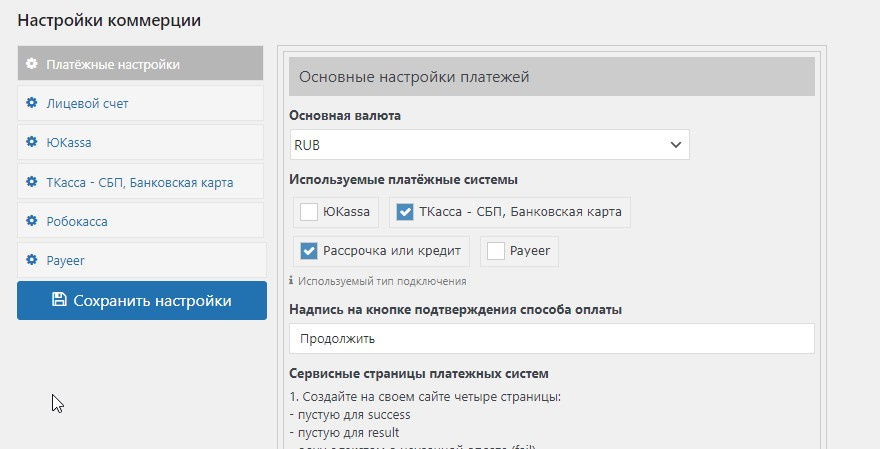Click the gear icon beside Payeer

click(x=32, y=260)
